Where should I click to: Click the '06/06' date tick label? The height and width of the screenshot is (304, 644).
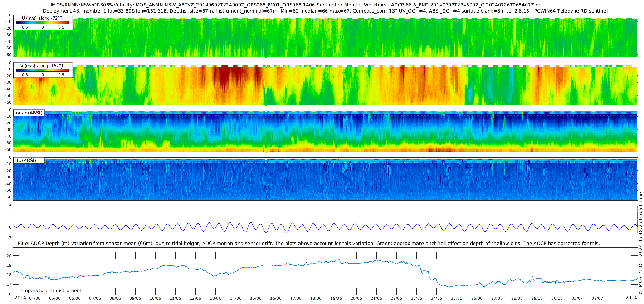click(75, 298)
